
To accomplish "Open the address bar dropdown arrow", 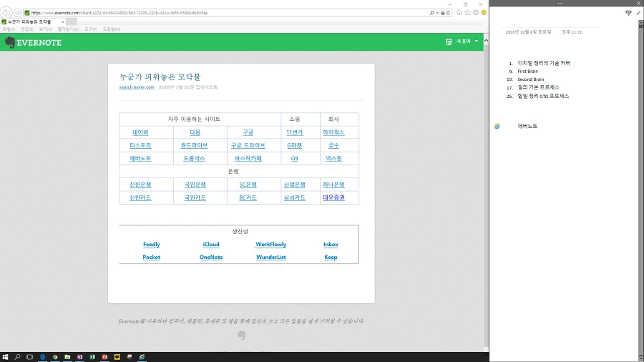I will point(437,13).
